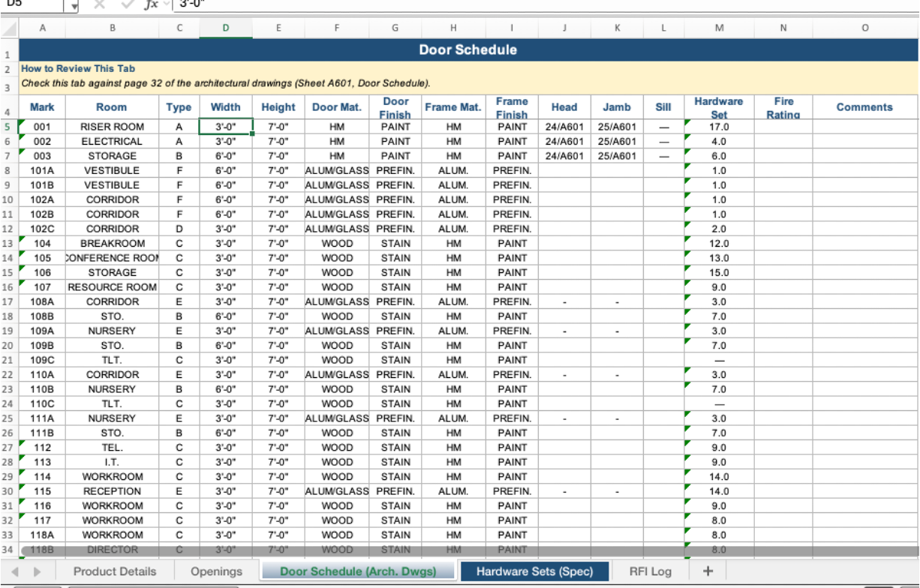The height and width of the screenshot is (588, 920).
Task: Select column M header
Action: pos(719,28)
